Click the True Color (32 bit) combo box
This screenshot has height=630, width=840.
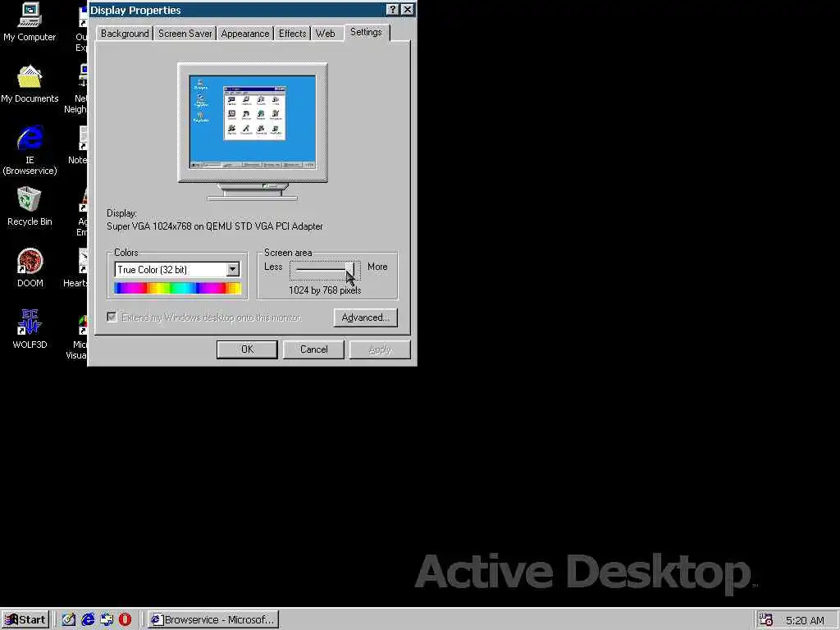[x=177, y=269]
